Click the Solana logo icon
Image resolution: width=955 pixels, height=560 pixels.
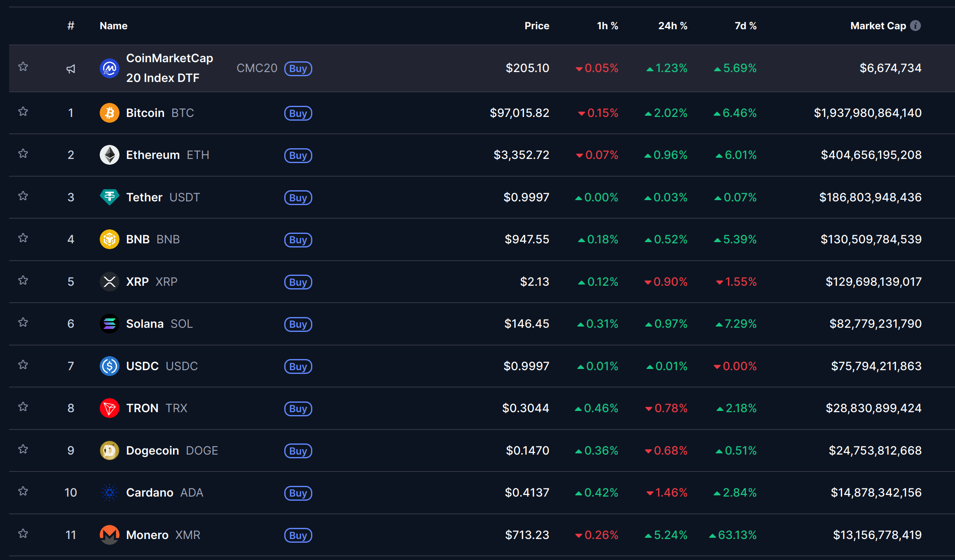(109, 324)
